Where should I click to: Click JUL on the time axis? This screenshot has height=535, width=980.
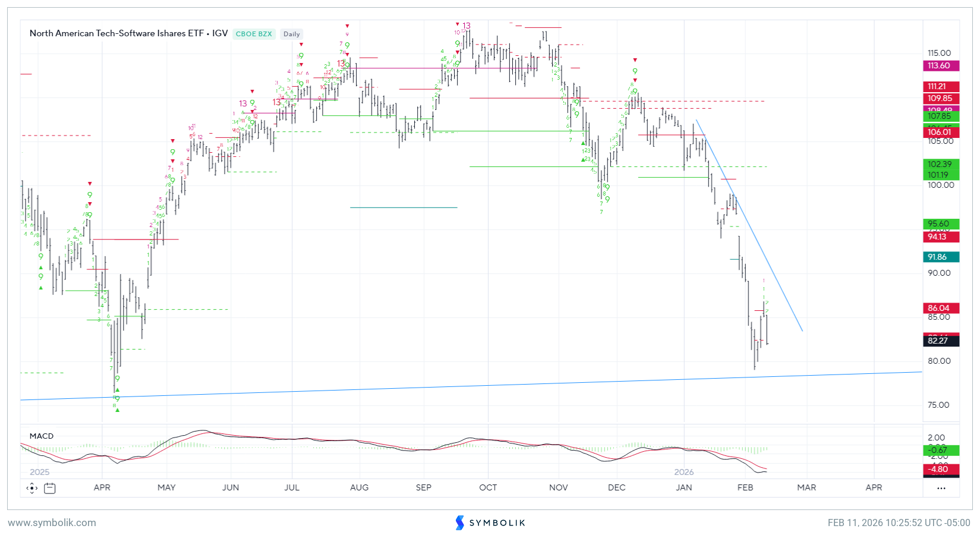click(x=292, y=487)
